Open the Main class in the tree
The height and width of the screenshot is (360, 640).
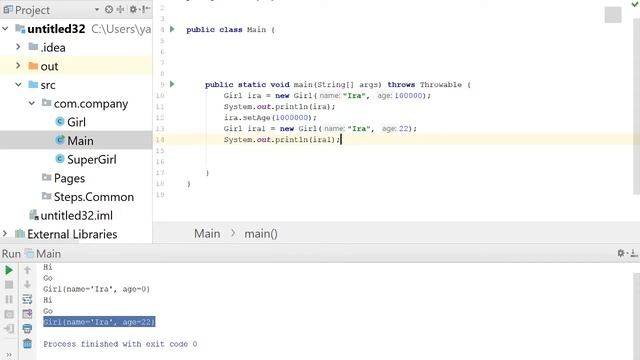(x=76, y=141)
